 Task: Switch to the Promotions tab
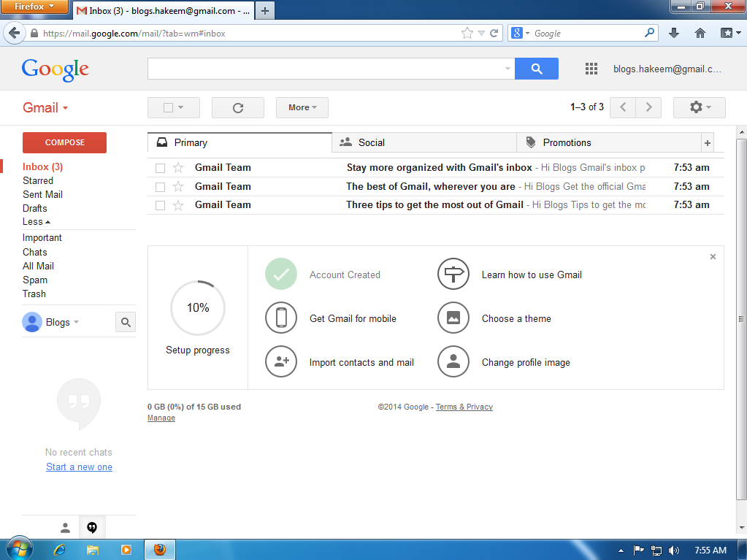608,143
